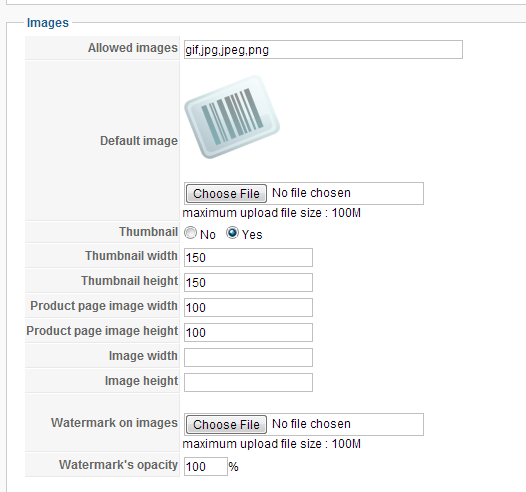This screenshot has width=526, height=492.
Task: Click the barcode default image thumbnail
Action: point(232,117)
